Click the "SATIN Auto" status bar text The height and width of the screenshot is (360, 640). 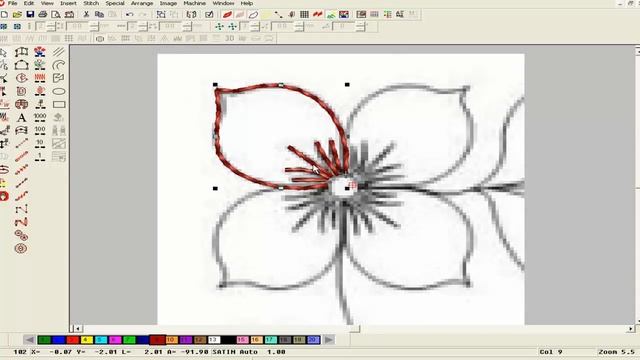coord(235,352)
